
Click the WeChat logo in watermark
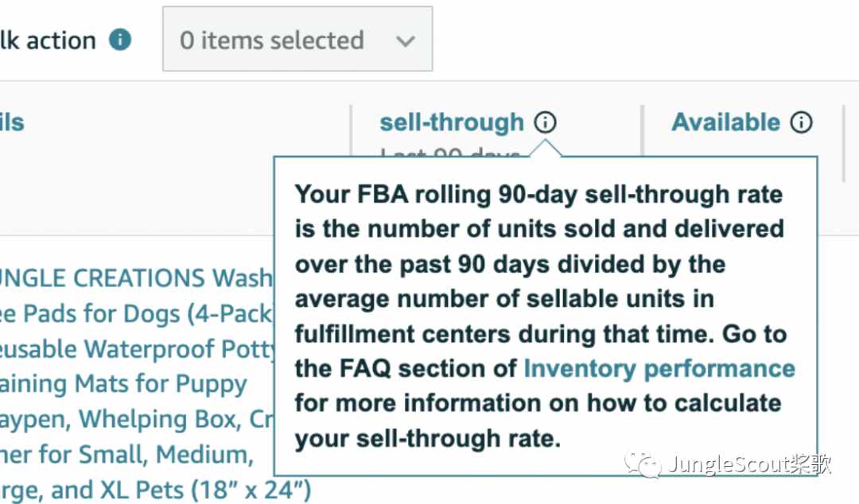tap(643, 465)
